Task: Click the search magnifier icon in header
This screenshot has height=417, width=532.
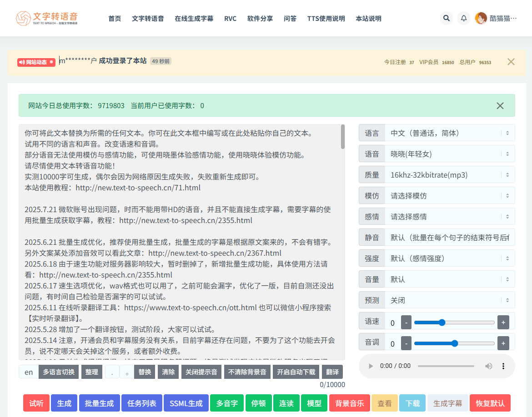Action: pyautogui.click(x=447, y=18)
